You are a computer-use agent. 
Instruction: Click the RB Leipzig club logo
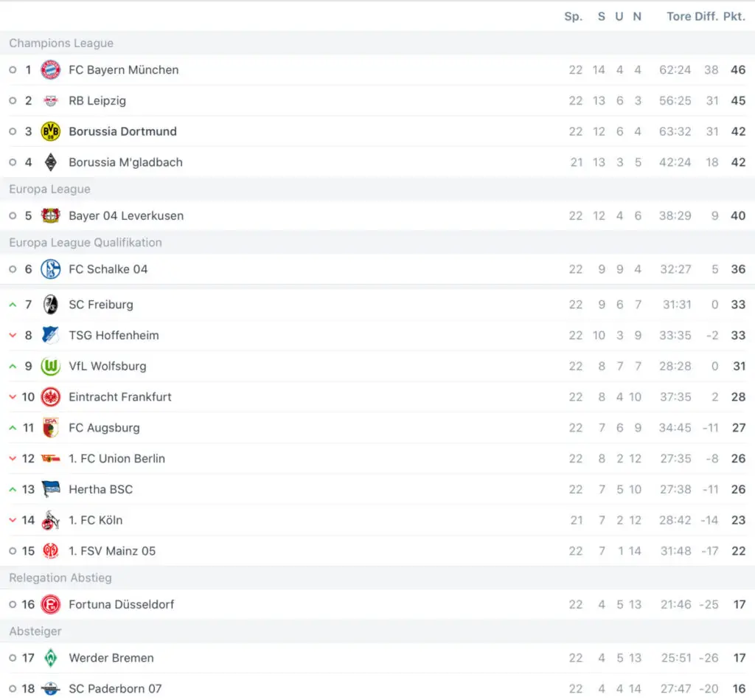click(51, 101)
